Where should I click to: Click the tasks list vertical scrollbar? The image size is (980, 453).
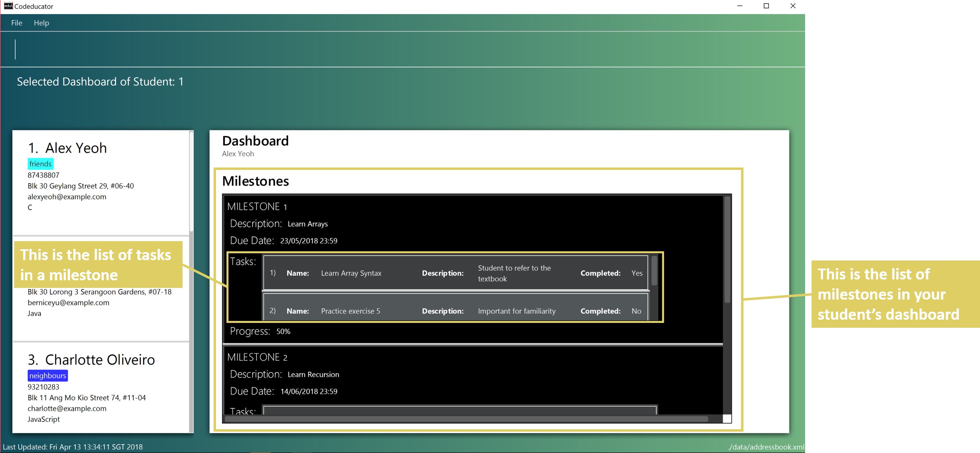pyautogui.click(x=654, y=271)
